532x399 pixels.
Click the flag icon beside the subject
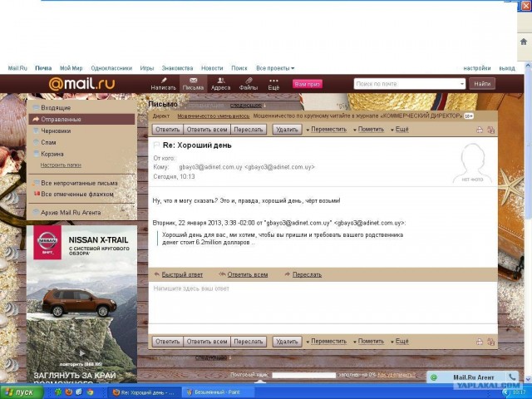156,145
